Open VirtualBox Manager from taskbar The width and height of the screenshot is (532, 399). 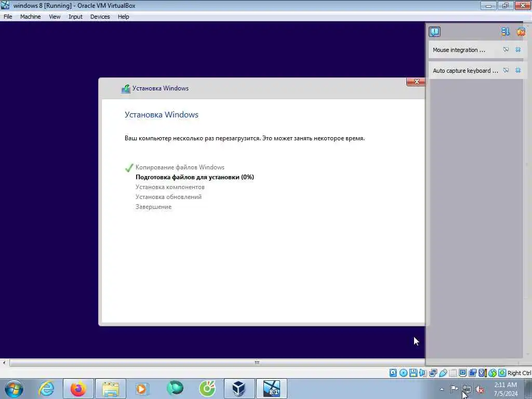click(x=239, y=389)
